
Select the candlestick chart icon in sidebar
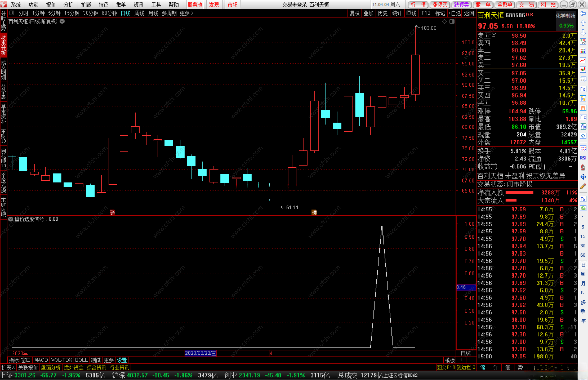(583, 70)
